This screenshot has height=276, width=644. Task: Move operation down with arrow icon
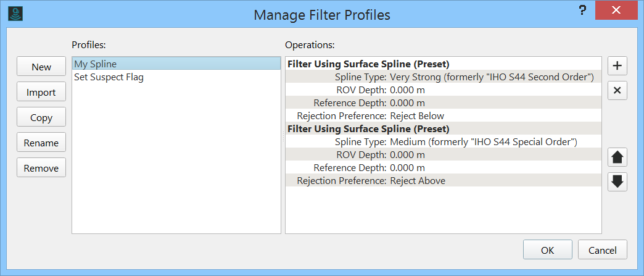[x=617, y=182]
